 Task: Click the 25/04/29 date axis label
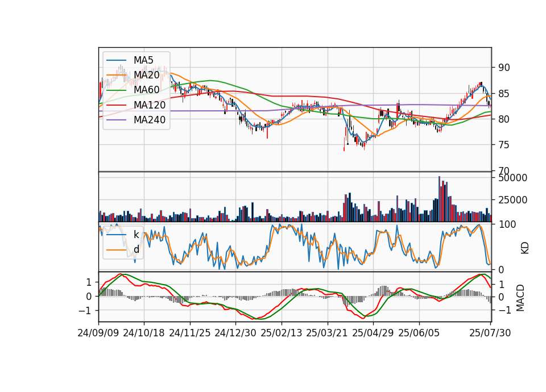click(373, 333)
